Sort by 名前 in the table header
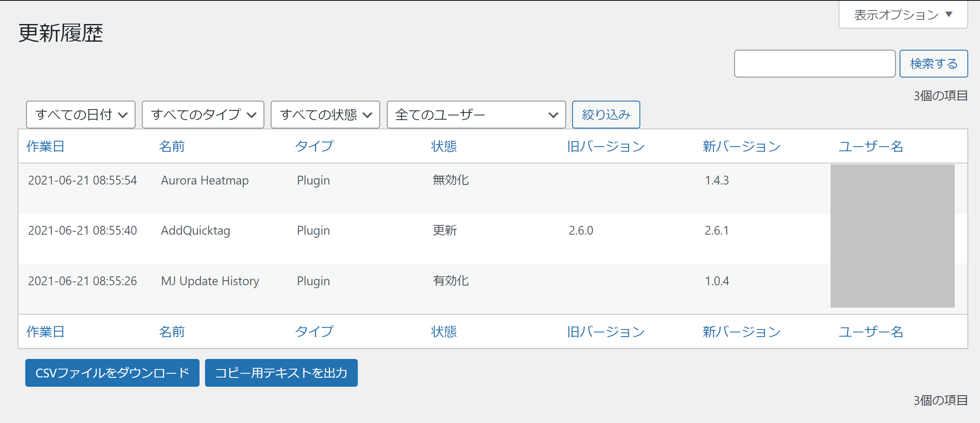The height and width of the screenshot is (423, 980). click(x=172, y=146)
